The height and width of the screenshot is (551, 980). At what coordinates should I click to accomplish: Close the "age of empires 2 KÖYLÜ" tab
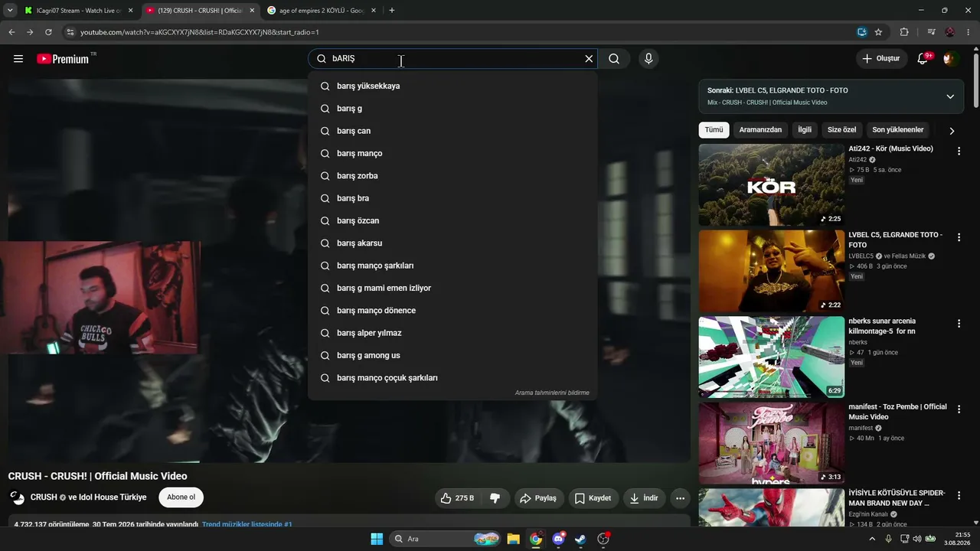pyautogui.click(x=374, y=11)
